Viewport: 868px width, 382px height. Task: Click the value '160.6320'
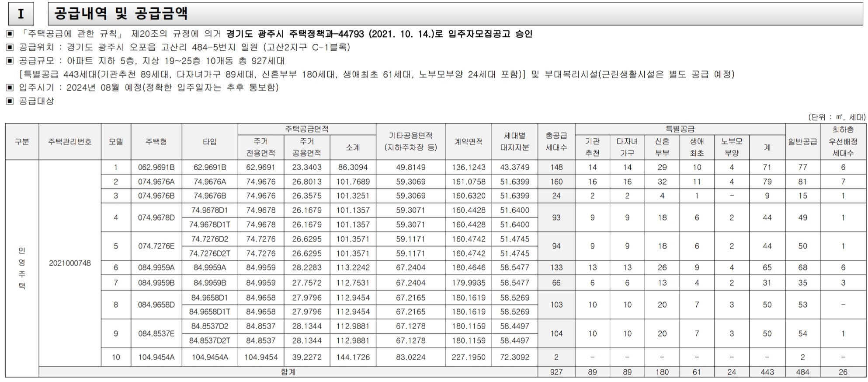[469, 196]
